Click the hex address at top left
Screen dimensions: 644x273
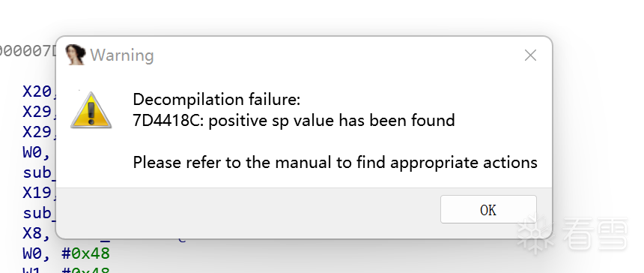[x=28, y=51]
